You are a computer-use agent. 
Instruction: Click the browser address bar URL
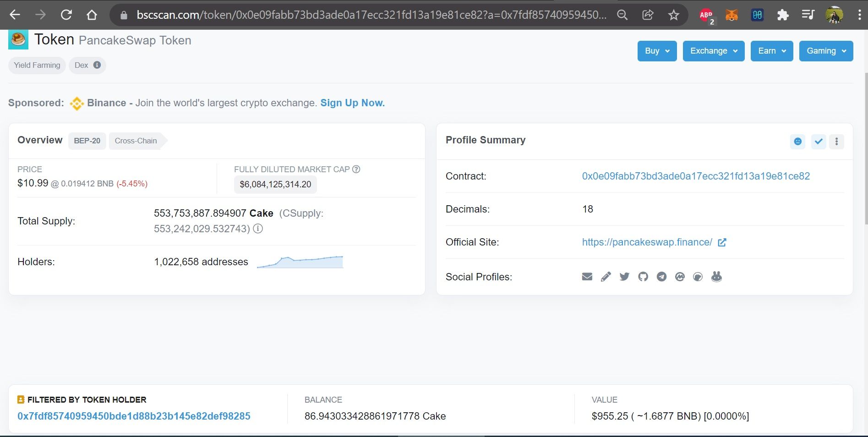(371, 15)
